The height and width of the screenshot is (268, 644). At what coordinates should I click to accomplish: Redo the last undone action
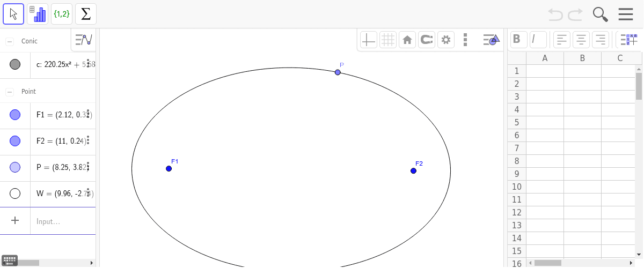575,14
